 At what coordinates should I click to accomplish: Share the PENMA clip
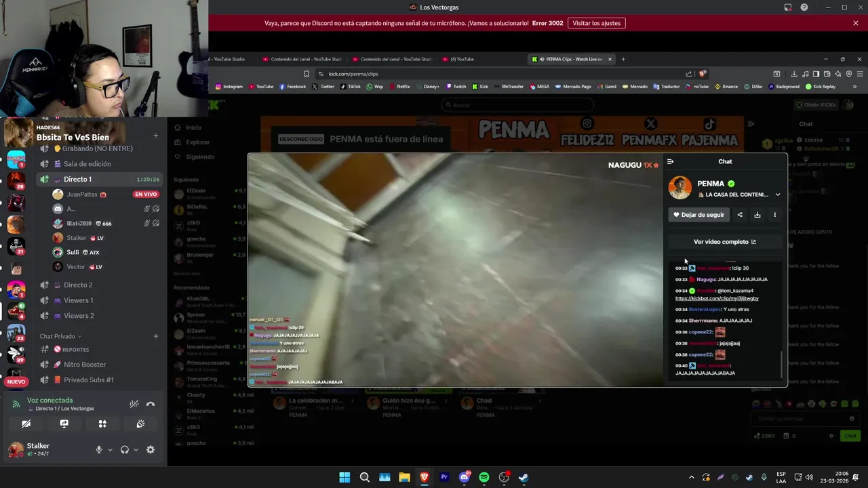click(740, 215)
